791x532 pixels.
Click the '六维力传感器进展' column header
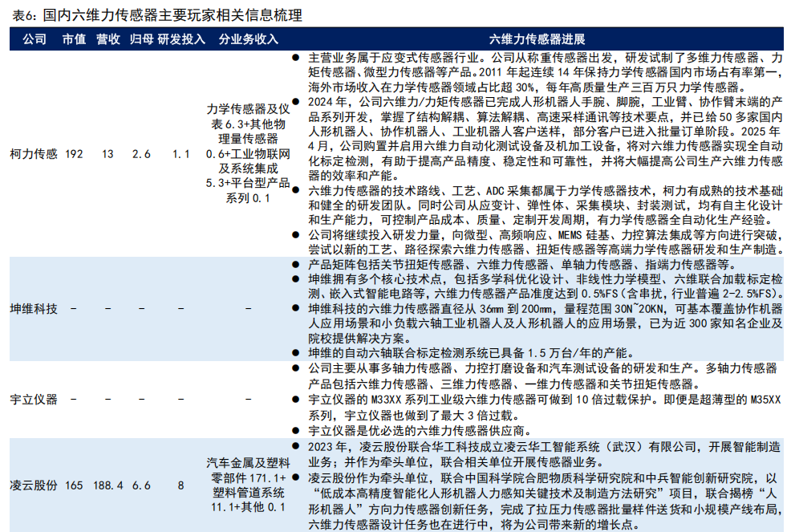point(537,39)
